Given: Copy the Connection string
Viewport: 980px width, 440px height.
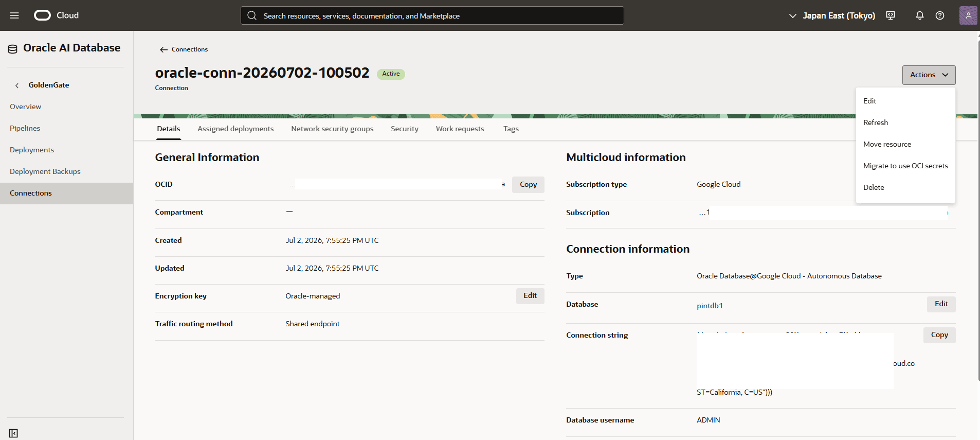Looking at the screenshot, I should coord(939,335).
